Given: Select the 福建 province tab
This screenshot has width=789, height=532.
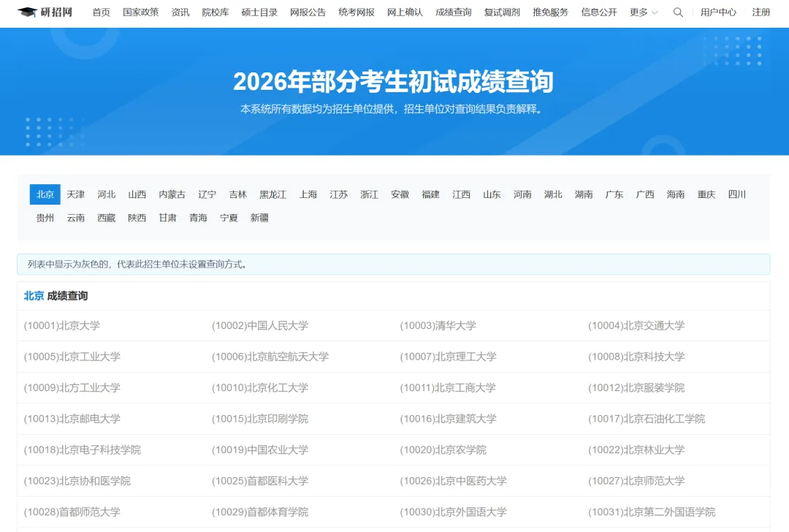Looking at the screenshot, I should coord(430,194).
